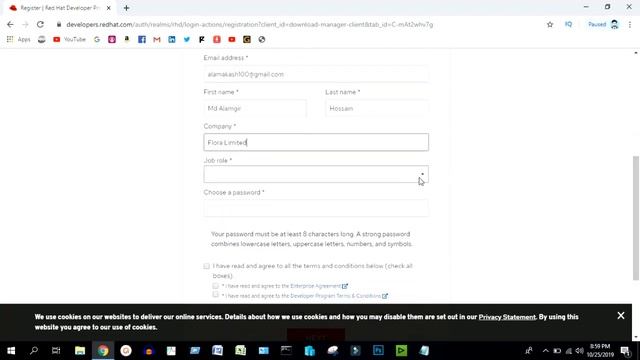Open File Explorer from the taskbar
The height and width of the screenshot is (360, 640).
click(80, 351)
